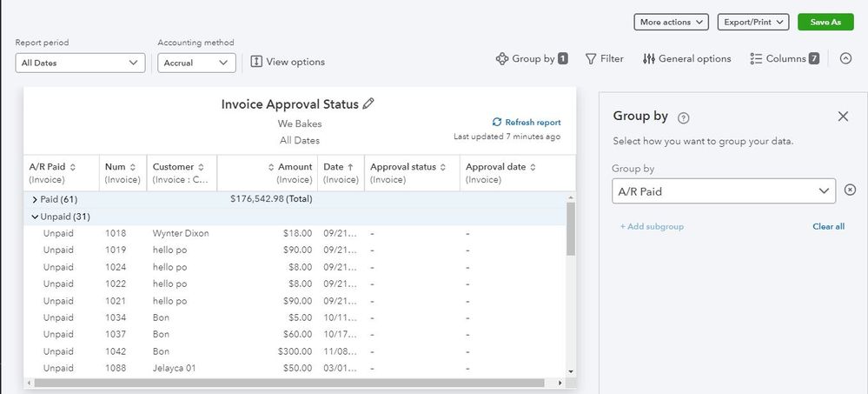Open the Filter panel
868x394 pixels.
click(x=604, y=59)
